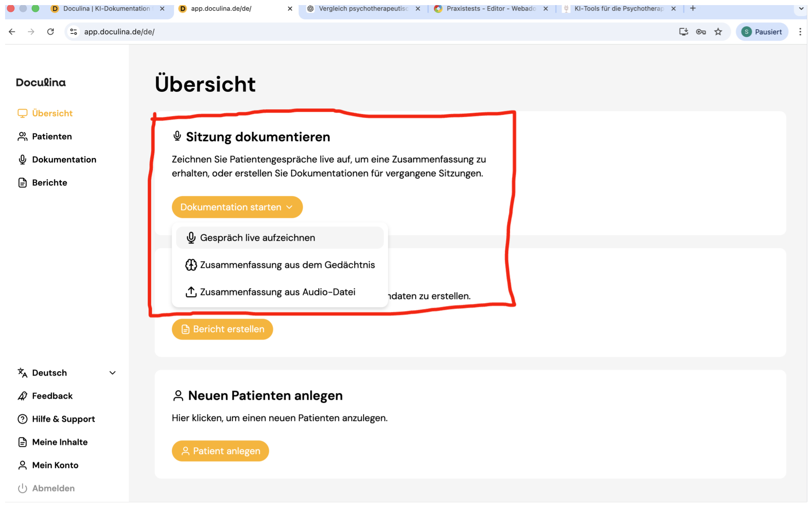Image resolution: width=812 pixels, height=507 pixels.
Task: Open Dokumentation in the sidebar
Action: [57, 160]
